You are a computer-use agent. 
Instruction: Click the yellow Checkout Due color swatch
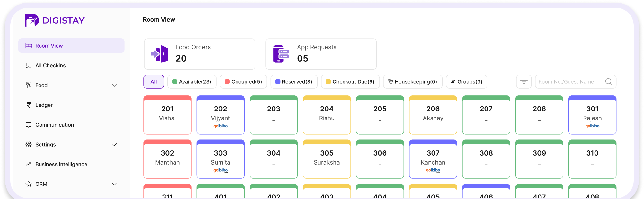coord(328,82)
